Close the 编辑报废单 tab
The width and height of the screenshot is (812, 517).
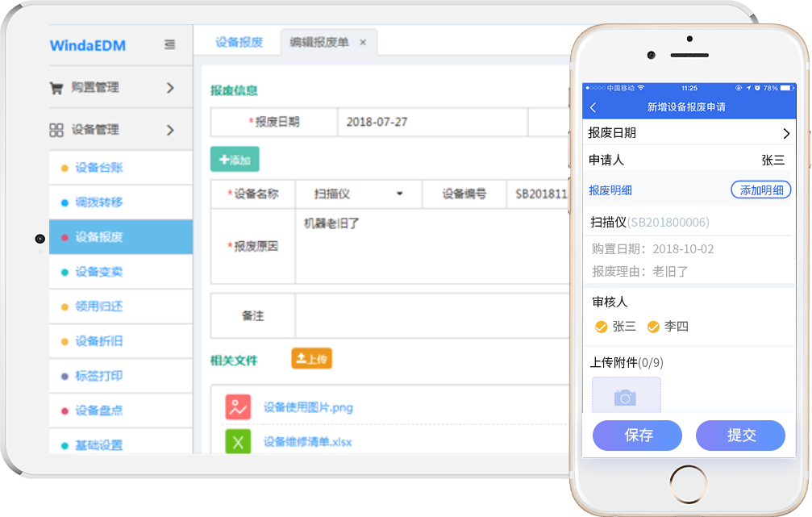click(363, 43)
